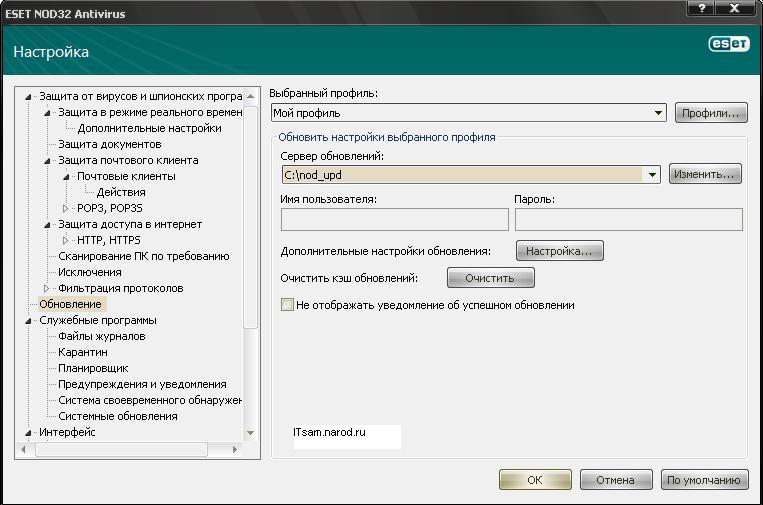
Task: Collapse the 'Защита от вирусов и шпионских программ' node
Action: (x=28, y=97)
